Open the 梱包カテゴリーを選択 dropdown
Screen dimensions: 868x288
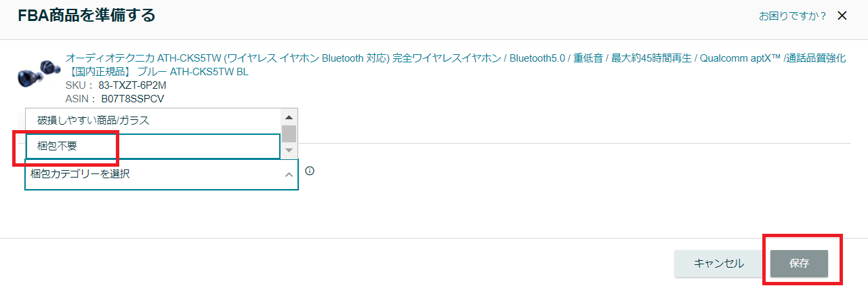click(161, 174)
